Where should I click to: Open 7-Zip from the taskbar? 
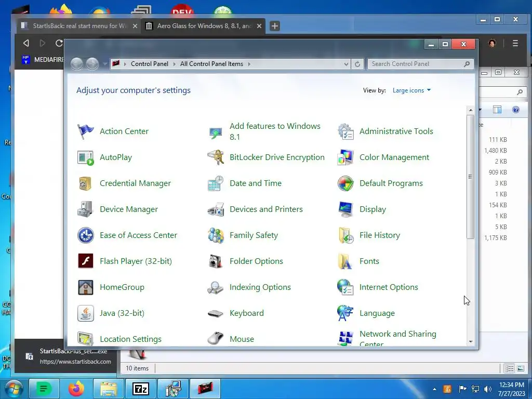click(140, 389)
